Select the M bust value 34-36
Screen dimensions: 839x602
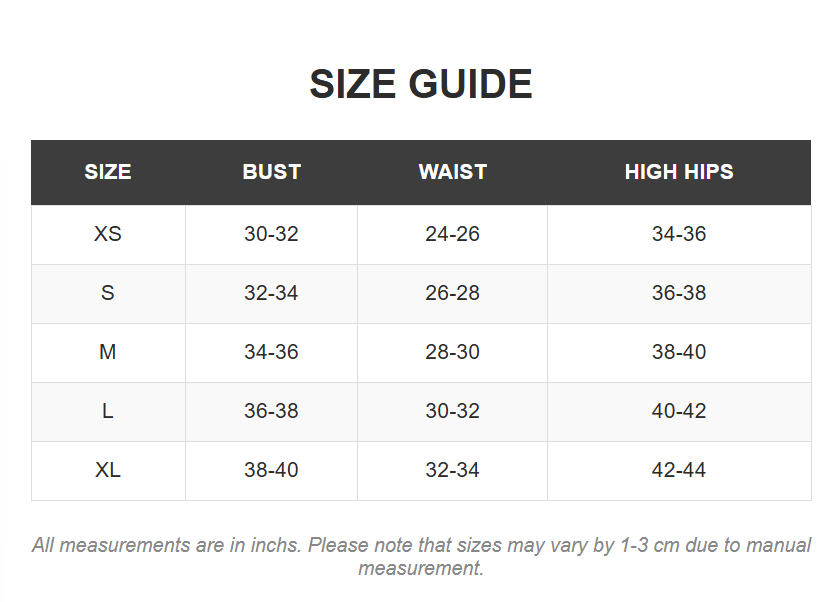271,352
